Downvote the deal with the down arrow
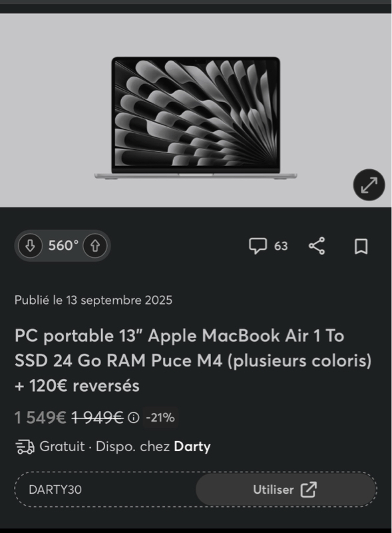The width and height of the screenshot is (392, 533). pyautogui.click(x=30, y=245)
